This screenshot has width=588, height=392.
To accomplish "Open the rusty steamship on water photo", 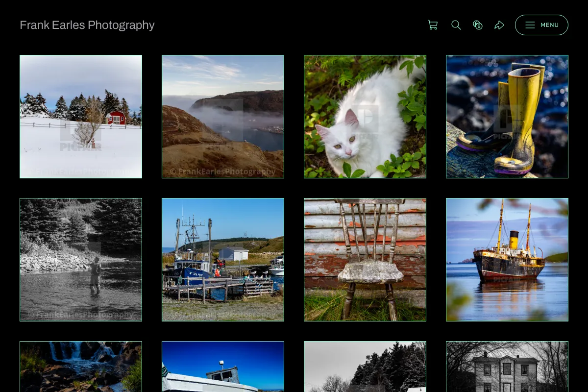I will [x=507, y=260].
